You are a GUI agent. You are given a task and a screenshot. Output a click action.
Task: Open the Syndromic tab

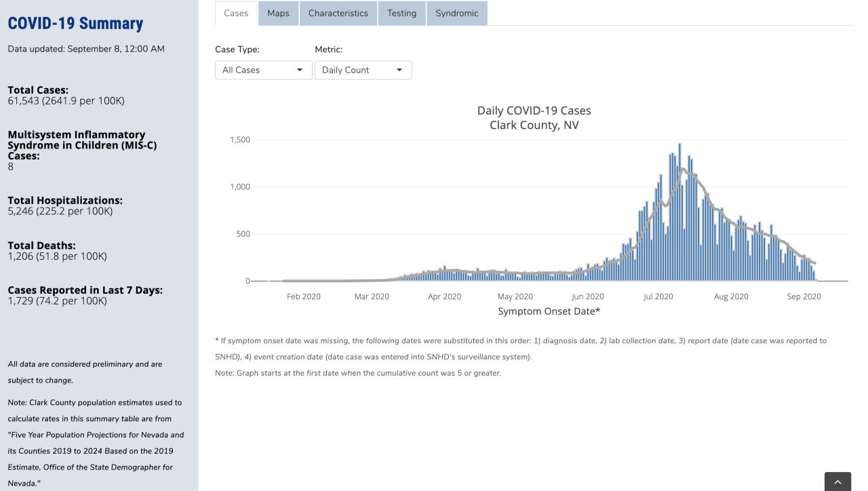(457, 14)
